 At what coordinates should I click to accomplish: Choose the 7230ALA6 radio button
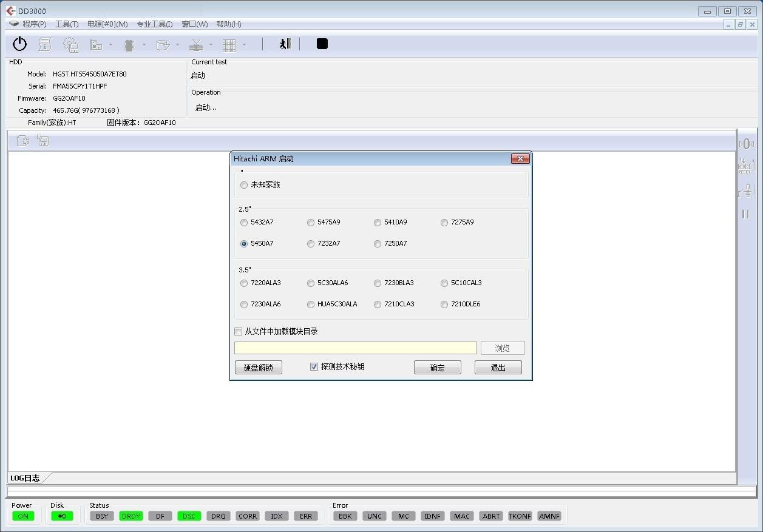point(244,305)
